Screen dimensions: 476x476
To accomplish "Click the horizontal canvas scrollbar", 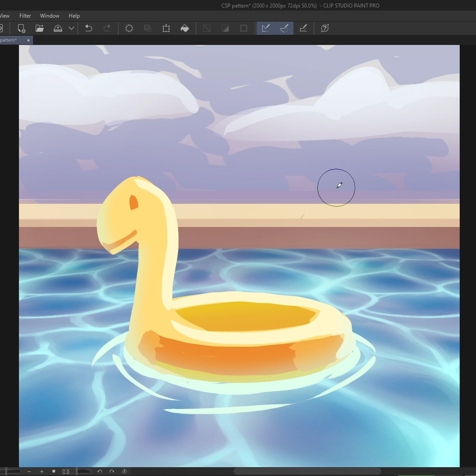I will [x=307, y=471].
